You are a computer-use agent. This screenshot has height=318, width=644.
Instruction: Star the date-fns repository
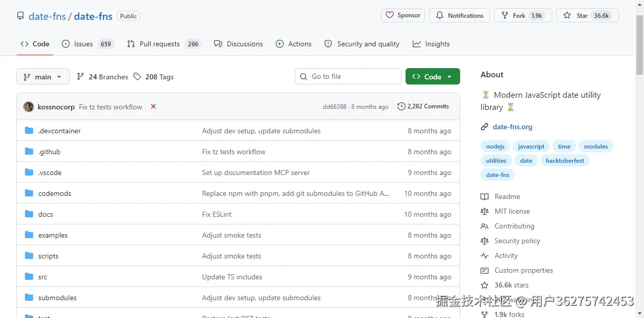point(587,15)
